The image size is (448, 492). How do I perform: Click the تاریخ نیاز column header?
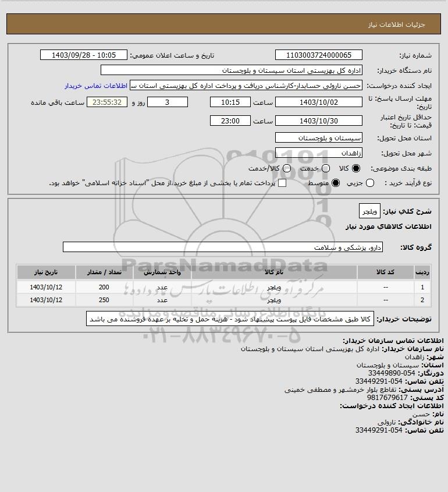[46, 272]
